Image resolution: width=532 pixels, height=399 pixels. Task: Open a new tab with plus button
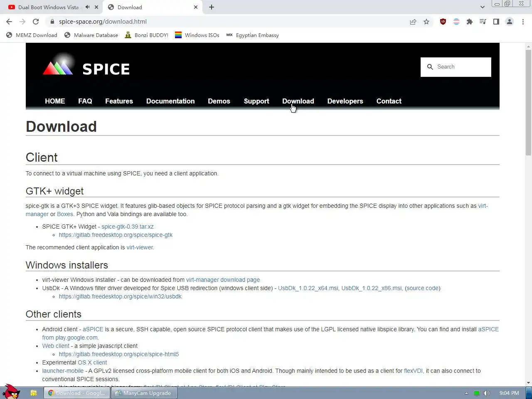point(212,7)
